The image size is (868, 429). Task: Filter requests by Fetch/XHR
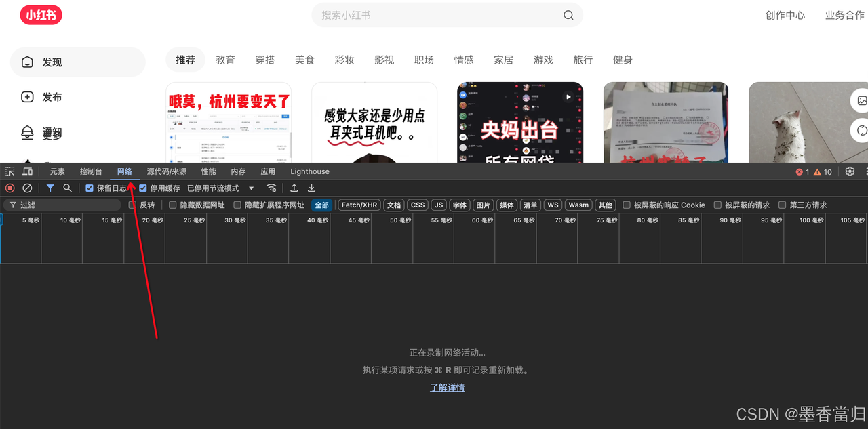[x=359, y=205]
